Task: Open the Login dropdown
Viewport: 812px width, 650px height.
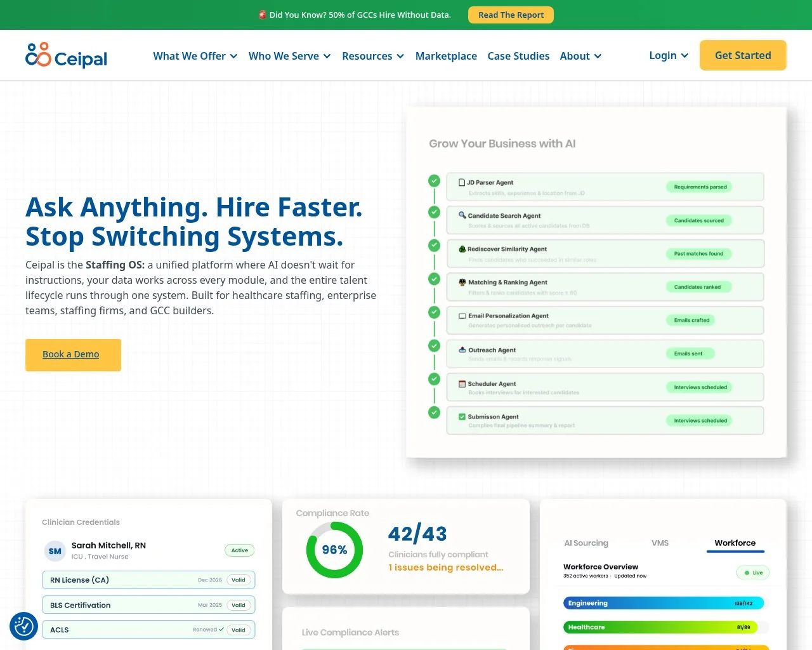Action: click(x=669, y=55)
